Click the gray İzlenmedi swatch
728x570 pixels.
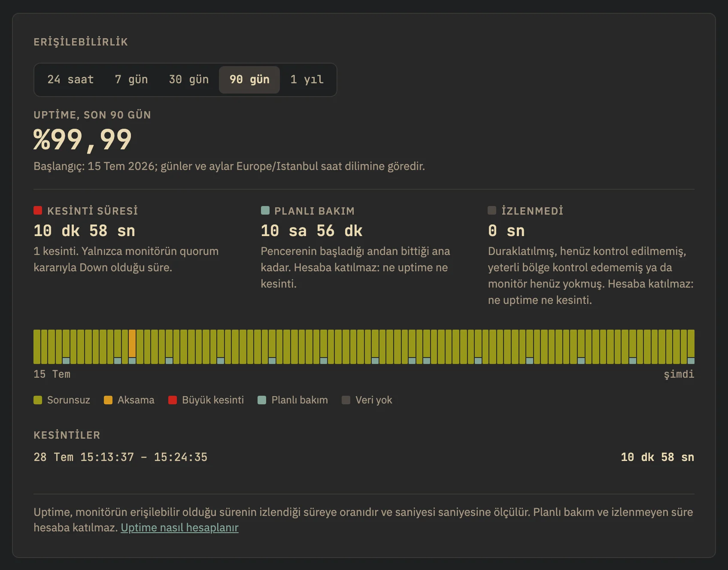pyautogui.click(x=492, y=210)
